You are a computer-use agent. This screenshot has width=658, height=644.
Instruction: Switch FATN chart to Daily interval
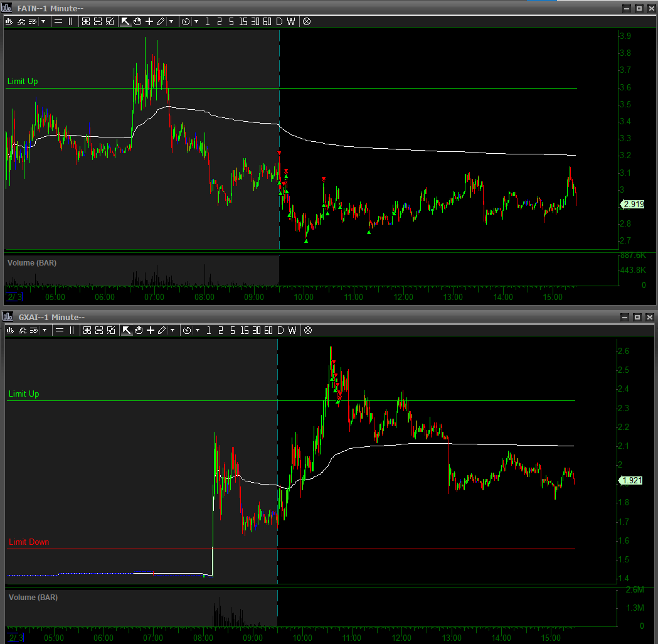[280, 21]
